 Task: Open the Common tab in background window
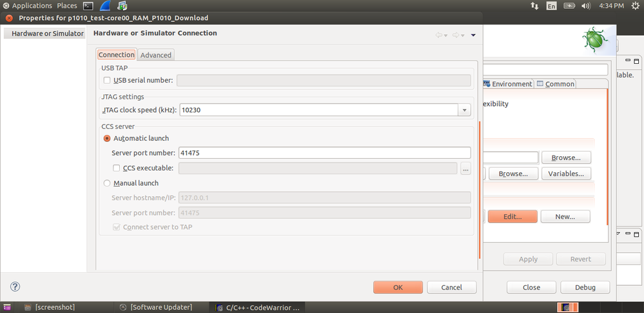click(x=555, y=84)
